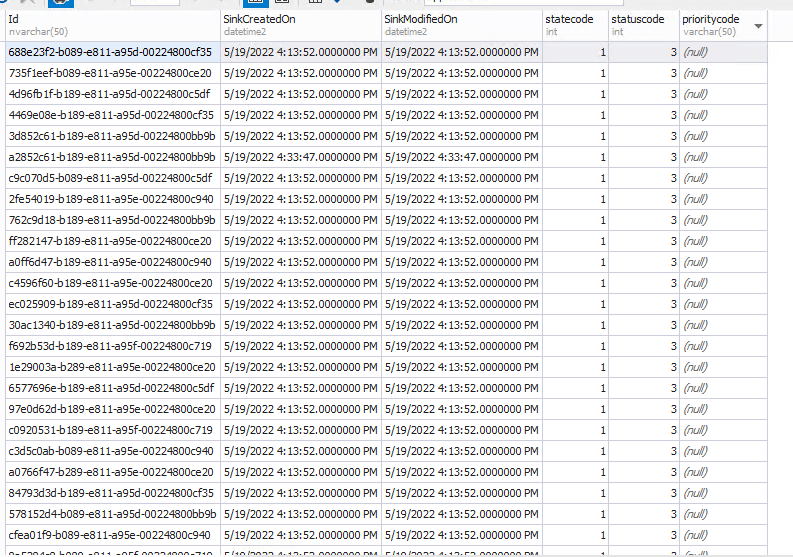Click the prioritycode column header label
The image size is (793, 557).
711,19
